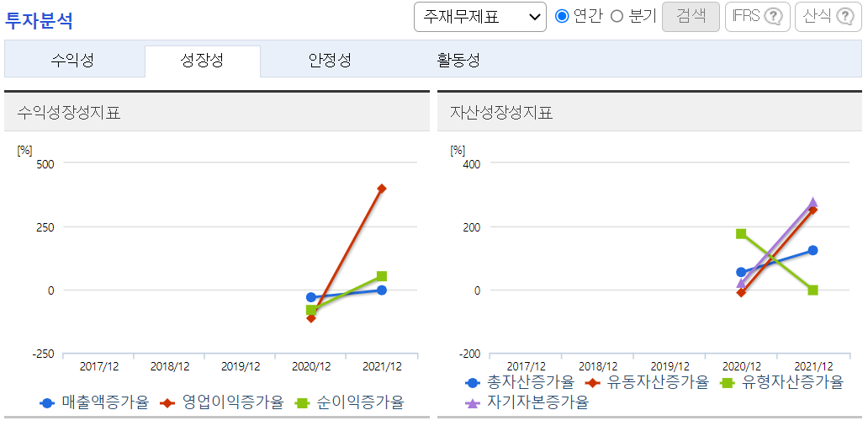The width and height of the screenshot is (868, 426).
Task: Toggle 매출액증가율 legend series
Action: 95,402
